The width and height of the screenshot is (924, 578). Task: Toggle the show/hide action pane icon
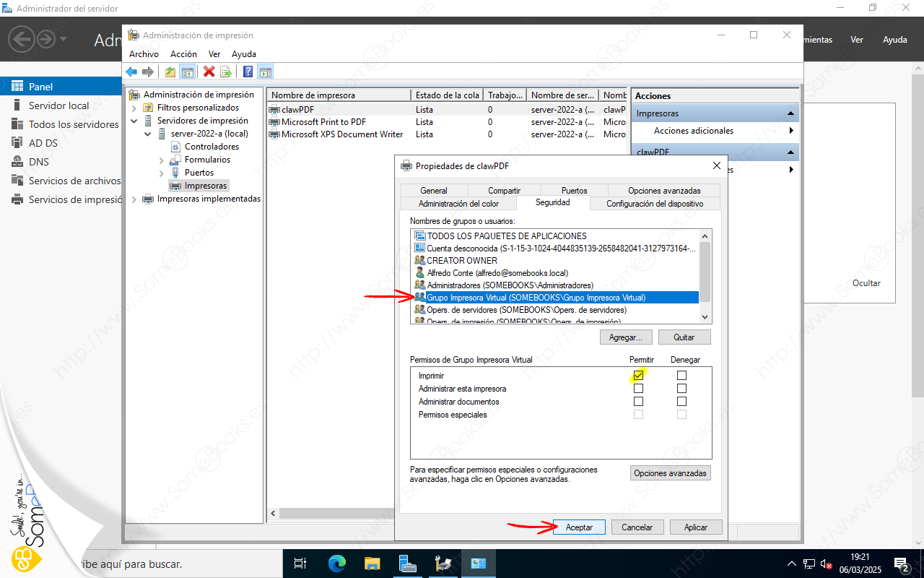265,72
